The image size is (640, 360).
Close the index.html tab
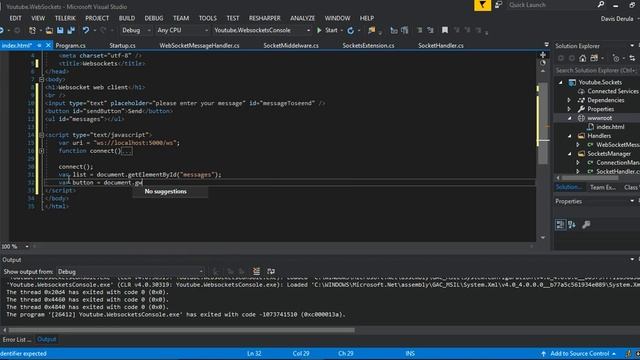point(48,45)
